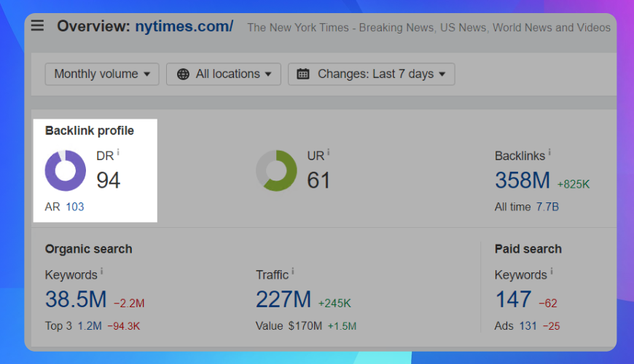Open the All time 7.7B link

point(547,207)
